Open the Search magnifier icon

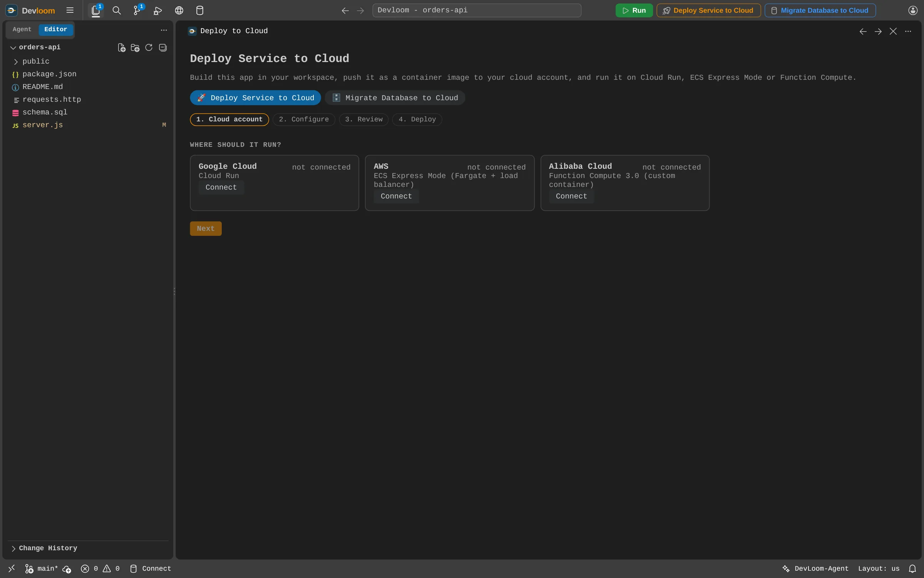[x=117, y=10]
